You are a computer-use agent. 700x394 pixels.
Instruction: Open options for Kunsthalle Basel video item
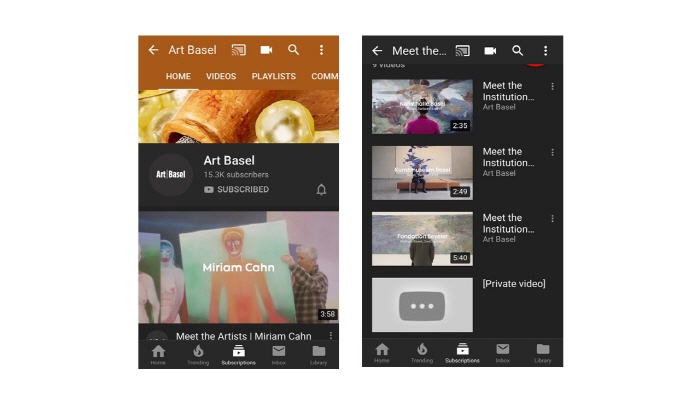pos(553,87)
